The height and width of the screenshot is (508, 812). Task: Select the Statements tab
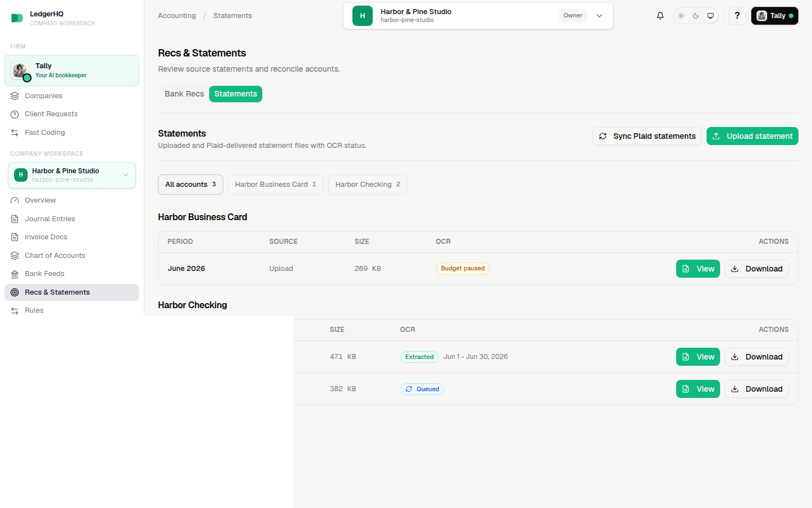(236, 94)
